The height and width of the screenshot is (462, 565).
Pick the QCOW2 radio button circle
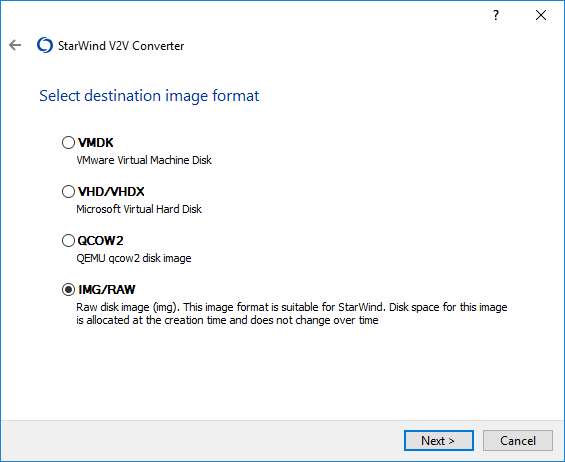(68, 241)
